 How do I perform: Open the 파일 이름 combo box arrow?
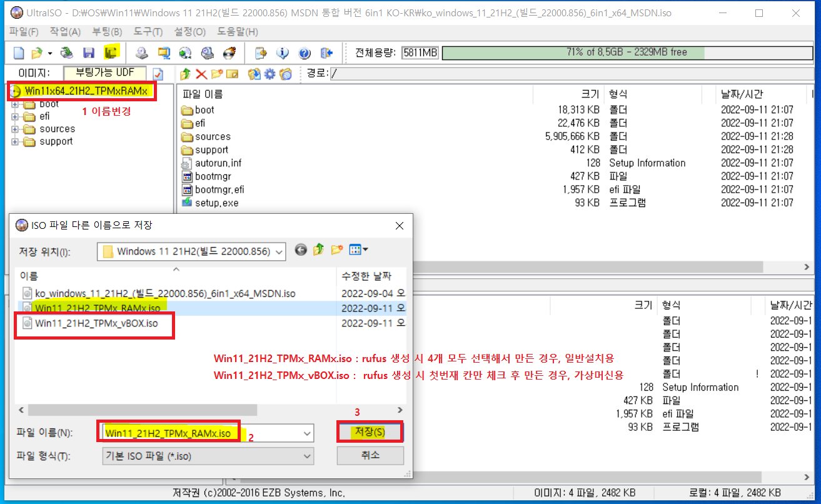point(307,433)
